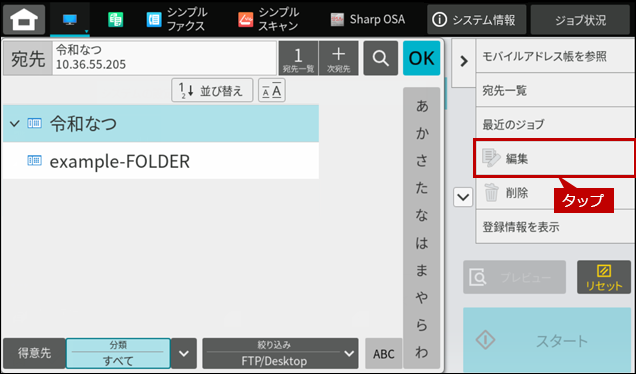Show more action items with down chevron
636x374 pixels.
463,197
